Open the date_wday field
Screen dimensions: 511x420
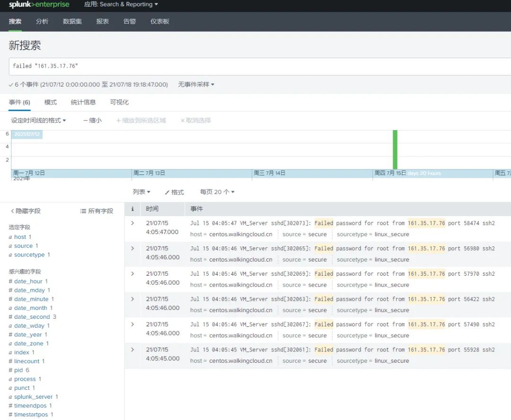pos(29,326)
